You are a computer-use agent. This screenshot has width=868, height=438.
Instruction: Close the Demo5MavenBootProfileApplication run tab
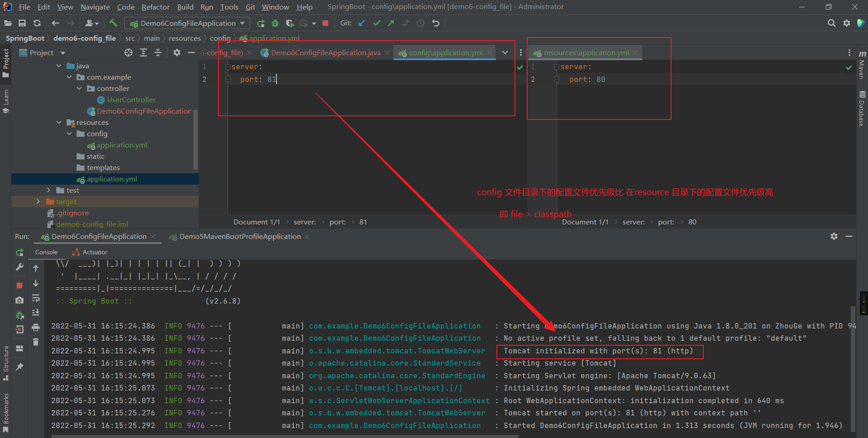click(x=307, y=237)
